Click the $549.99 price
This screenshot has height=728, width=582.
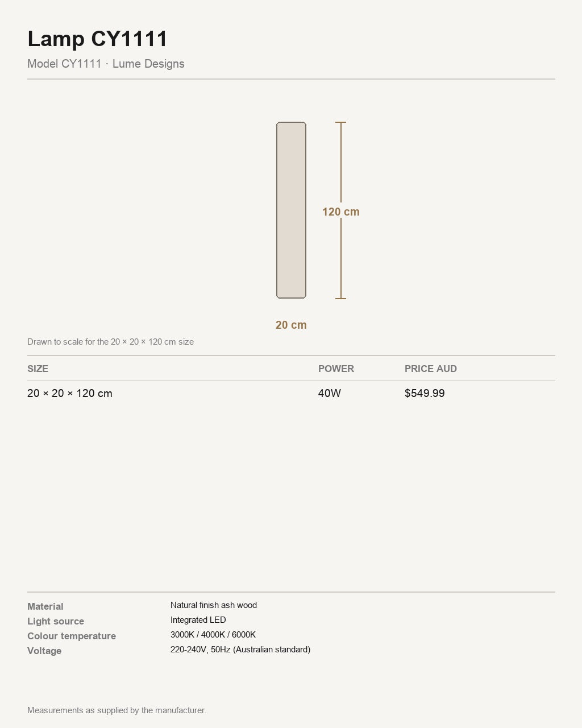[425, 393]
